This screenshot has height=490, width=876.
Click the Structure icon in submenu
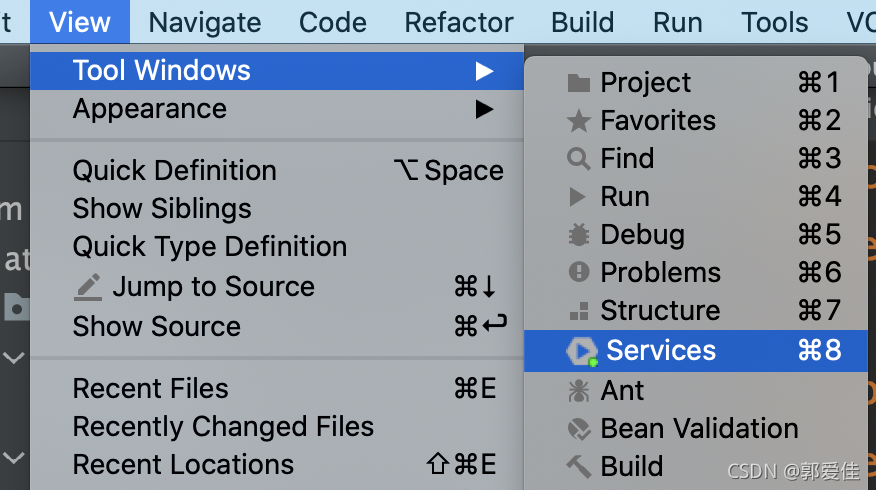tap(578, 311)
